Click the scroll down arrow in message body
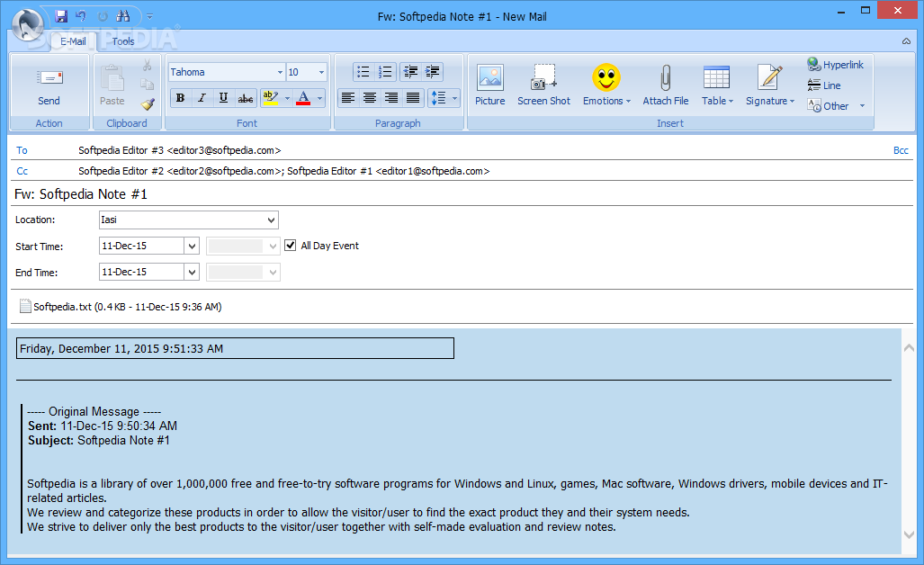The height and width of the screenshot is (565, 924). pos(910,534)
